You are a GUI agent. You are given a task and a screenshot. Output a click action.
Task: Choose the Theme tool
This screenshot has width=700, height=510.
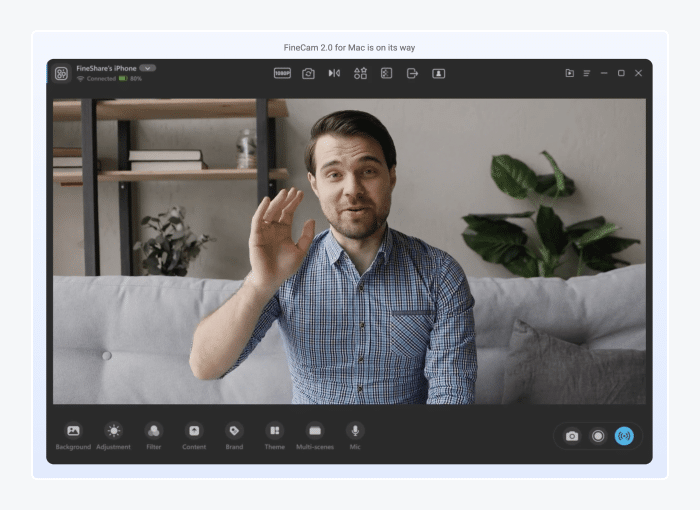(275, 435)
